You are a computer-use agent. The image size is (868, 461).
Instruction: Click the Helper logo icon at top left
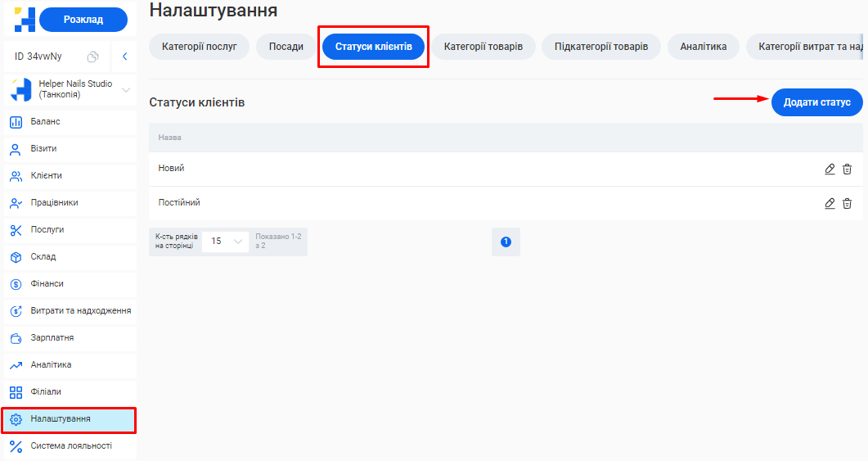[x=19, y=20]
